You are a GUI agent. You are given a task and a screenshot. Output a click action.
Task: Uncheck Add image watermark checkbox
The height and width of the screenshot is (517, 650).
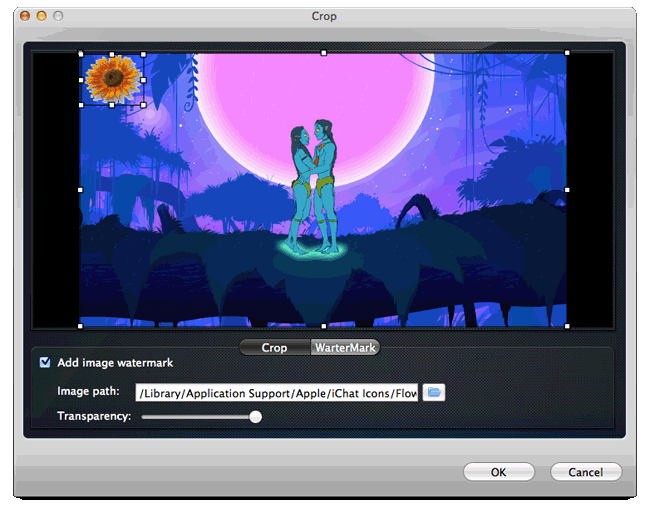click(45, 362)
